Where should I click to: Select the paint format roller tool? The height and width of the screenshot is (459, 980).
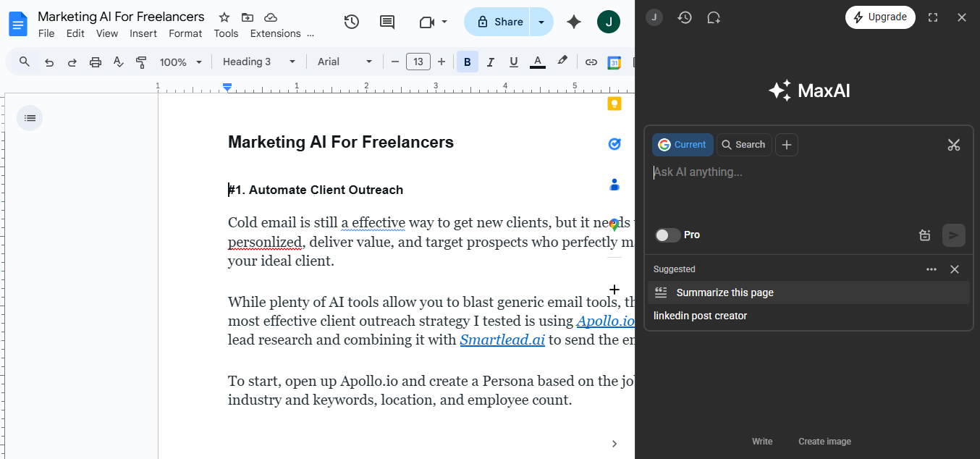(x=141, y=62)
